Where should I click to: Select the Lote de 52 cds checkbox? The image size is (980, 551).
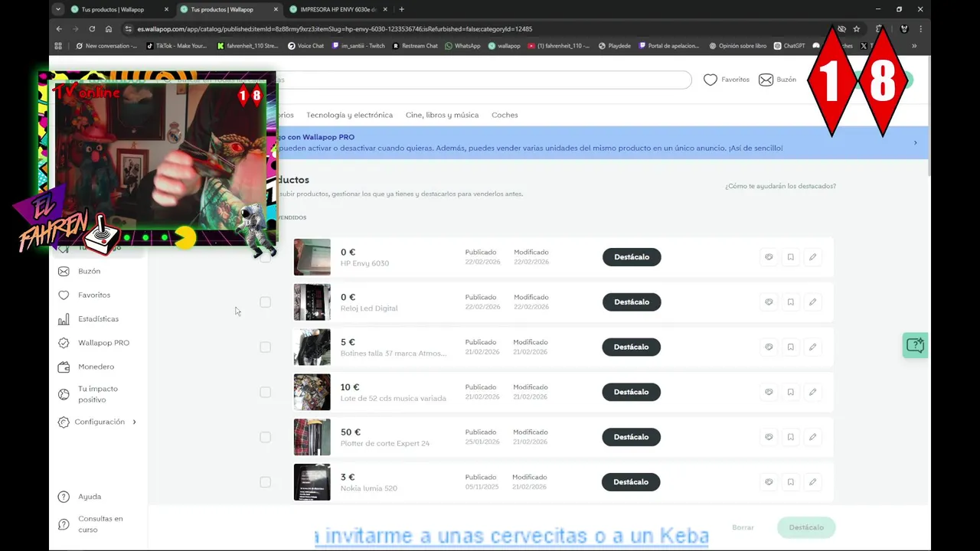point(265,392)
